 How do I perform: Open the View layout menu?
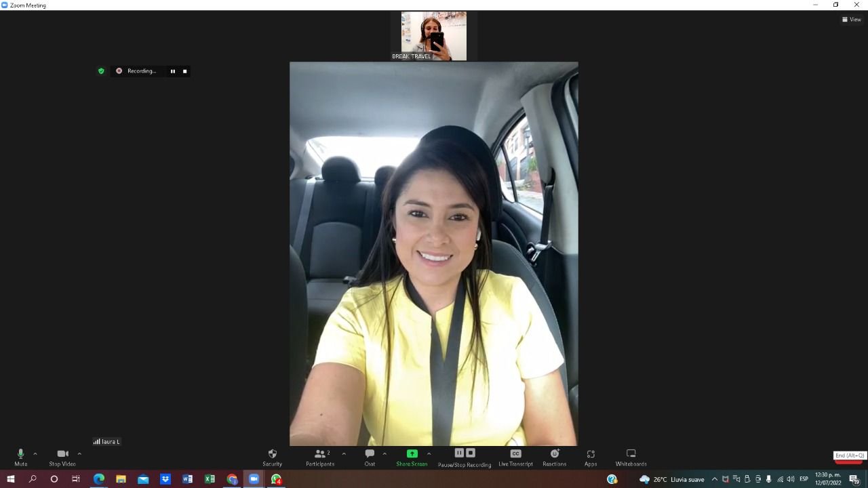[852, 20]
